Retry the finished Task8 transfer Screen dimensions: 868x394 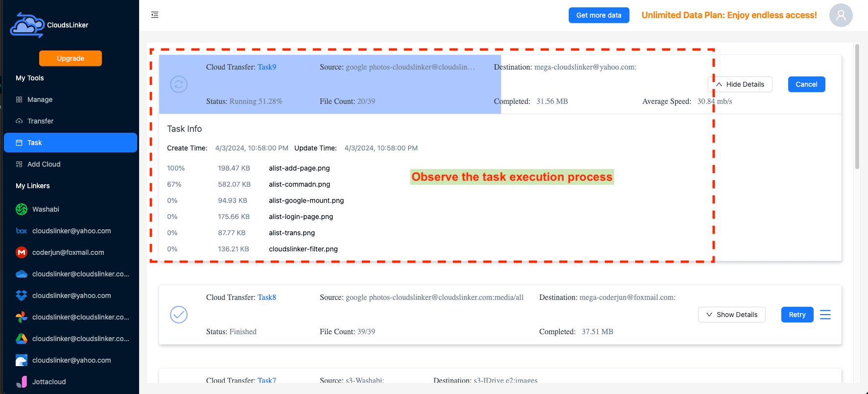(x=797, y=315)
